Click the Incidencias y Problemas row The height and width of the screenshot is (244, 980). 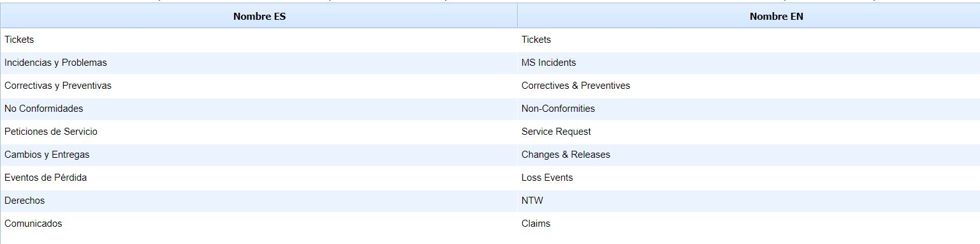(x=490, y=63)
